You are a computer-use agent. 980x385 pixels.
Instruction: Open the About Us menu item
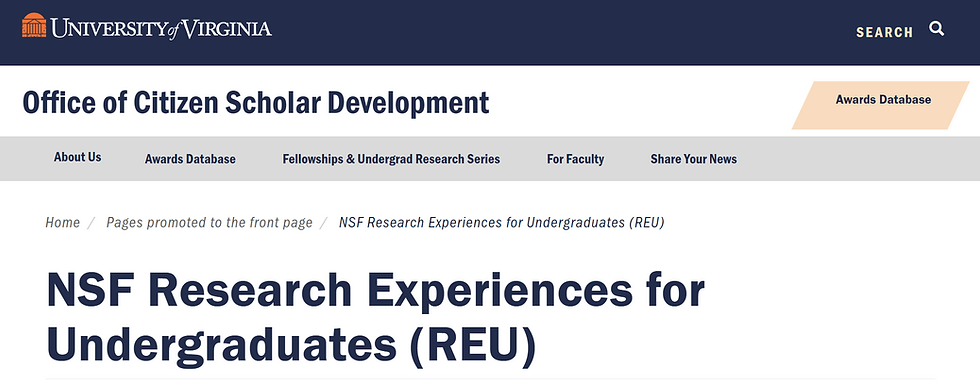(x=78, y=158)
